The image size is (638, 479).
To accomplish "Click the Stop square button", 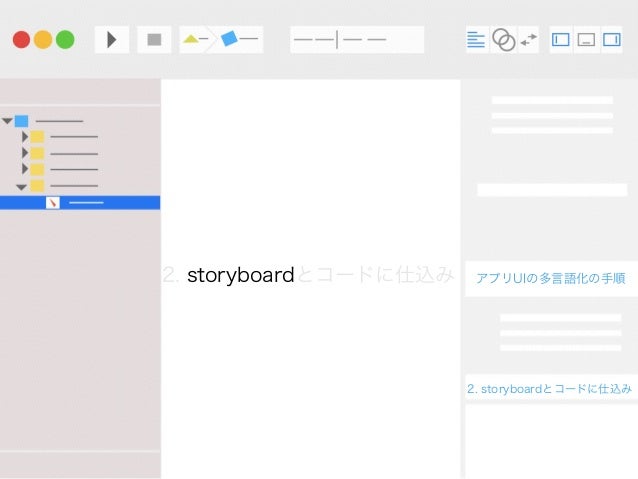I will pos(154,39).
